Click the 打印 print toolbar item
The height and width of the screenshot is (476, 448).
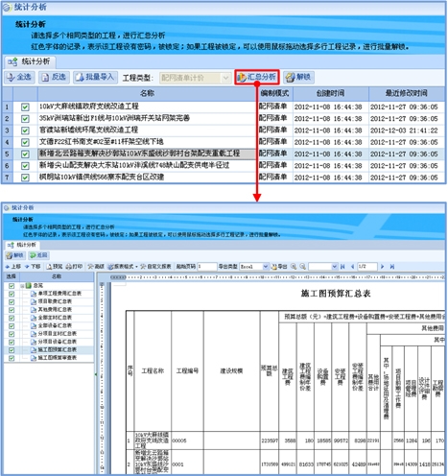coord(74,267)
